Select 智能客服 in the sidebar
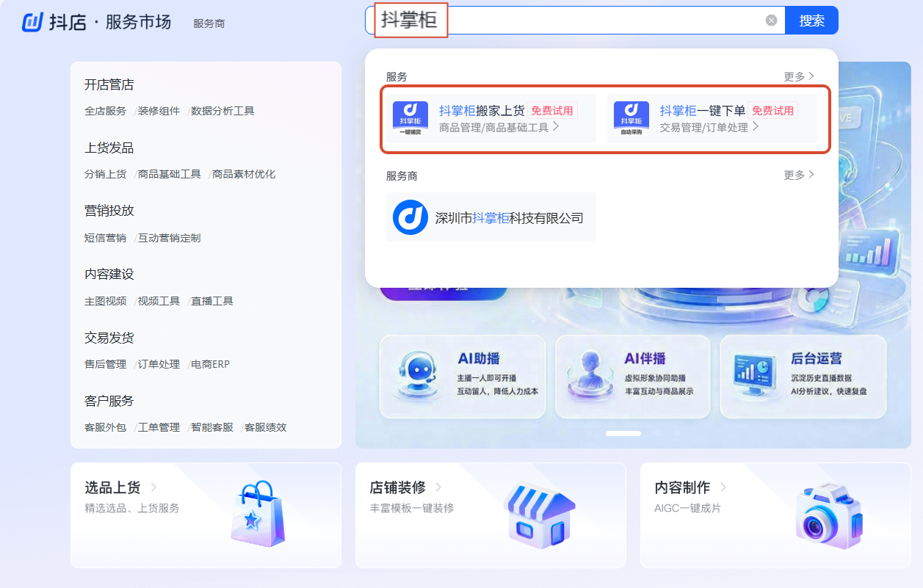This screenshot has height=588, width=923. point(212,427)
